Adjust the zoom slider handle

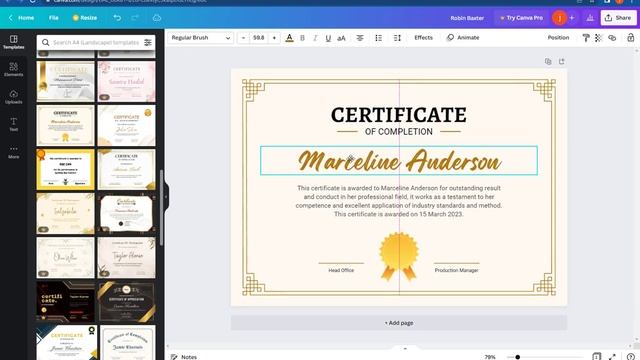click(518, 357)
